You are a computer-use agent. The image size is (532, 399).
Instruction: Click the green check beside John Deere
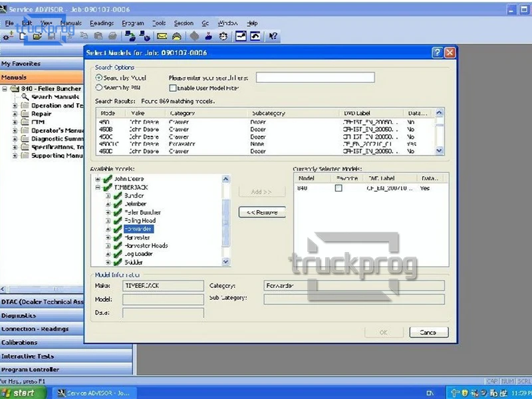(108, 178)
